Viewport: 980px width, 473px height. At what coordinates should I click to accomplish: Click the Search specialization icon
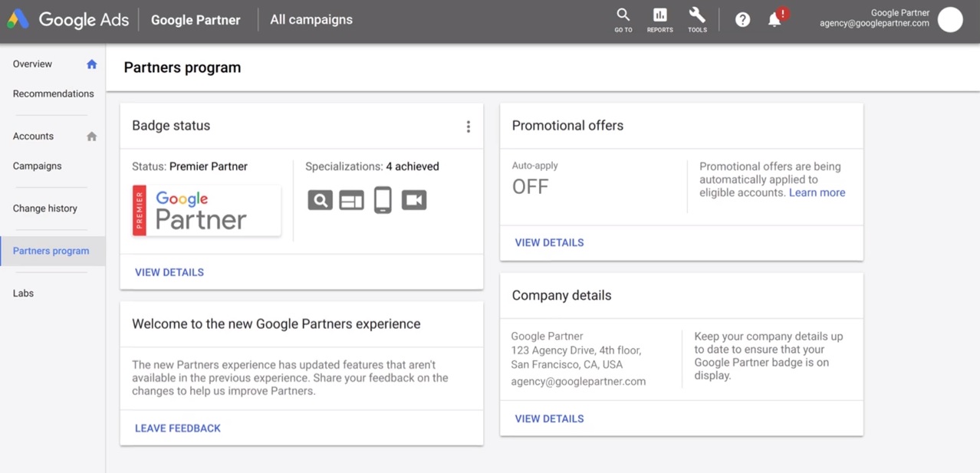[x=320, y=200]
